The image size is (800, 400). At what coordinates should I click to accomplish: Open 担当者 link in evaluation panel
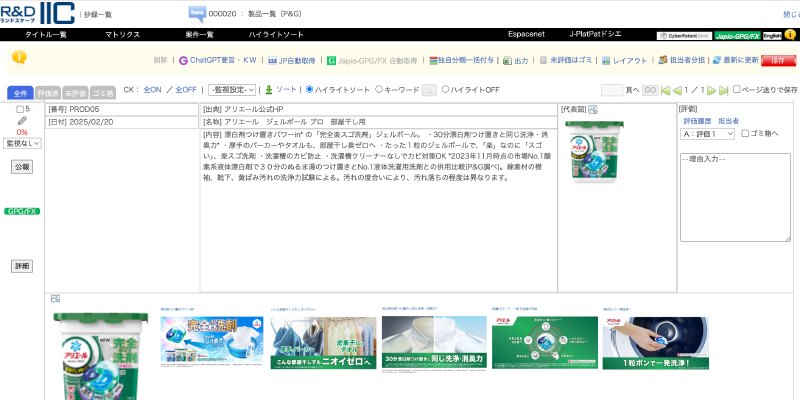coord(729,121)
